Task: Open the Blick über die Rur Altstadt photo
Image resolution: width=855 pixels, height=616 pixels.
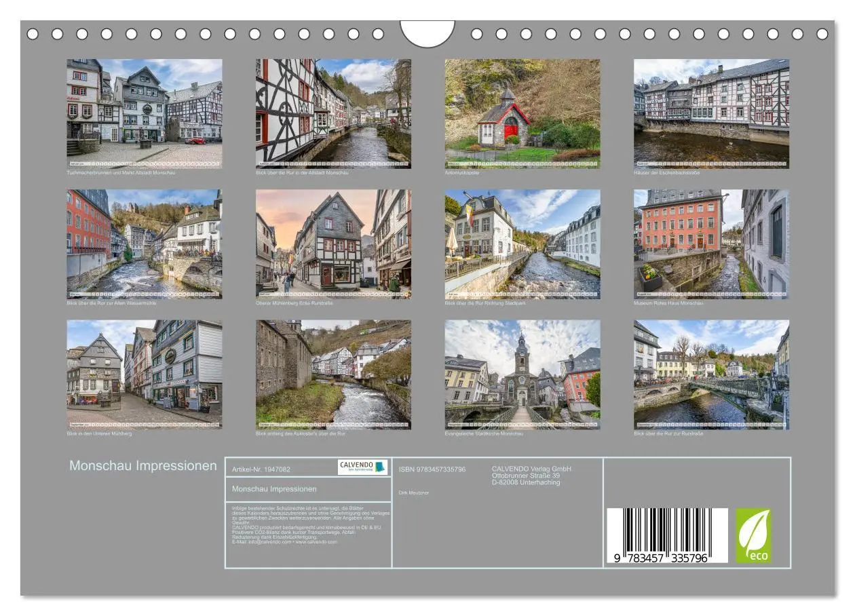Action: point(333,113)
